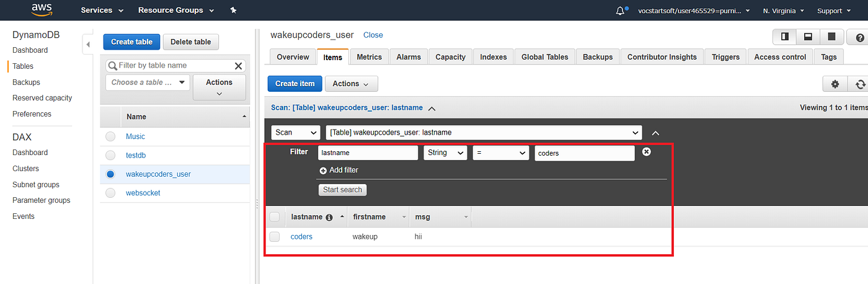The width and height of the screenshot is (868, 284).
Task: Switch to the Alarms tab
Action: (409, 57)
